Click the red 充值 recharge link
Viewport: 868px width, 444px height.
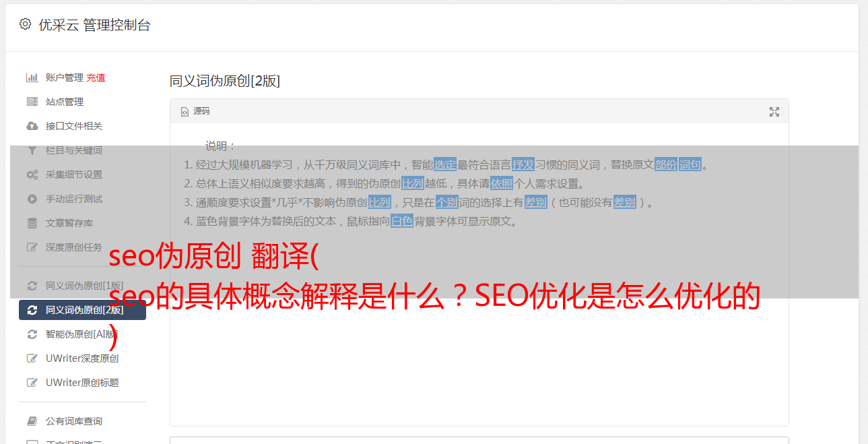point(96,77)
